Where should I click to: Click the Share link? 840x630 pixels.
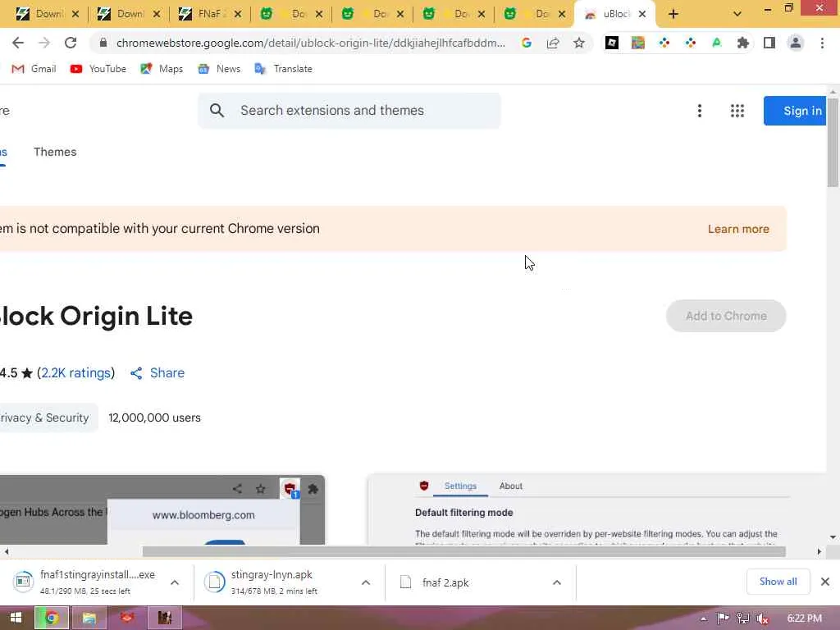tap(157, 373)
